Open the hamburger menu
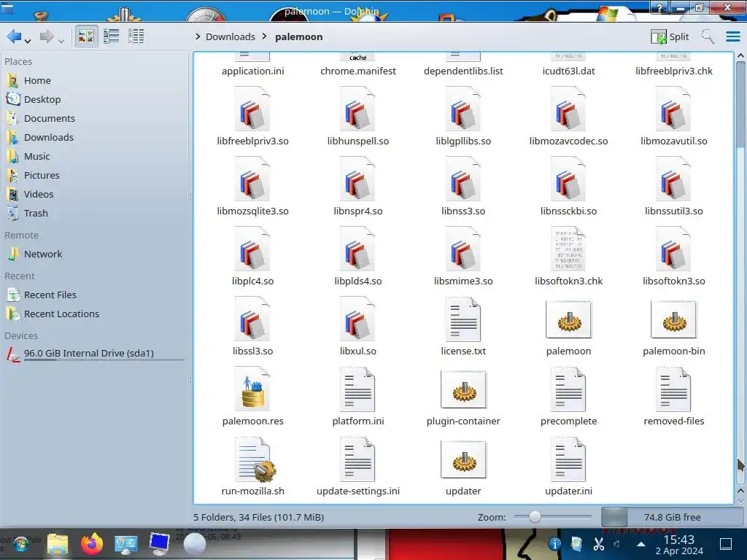 pos(732,36)
